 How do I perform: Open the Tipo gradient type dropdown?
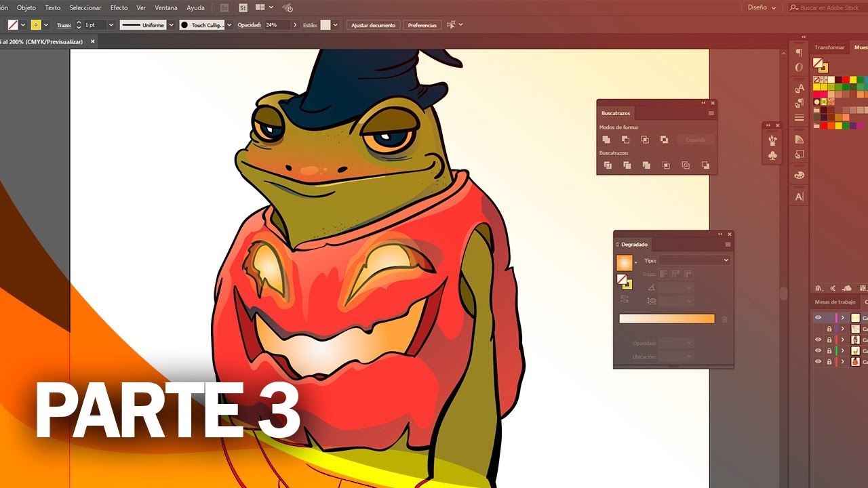click(x=694, y=260)
